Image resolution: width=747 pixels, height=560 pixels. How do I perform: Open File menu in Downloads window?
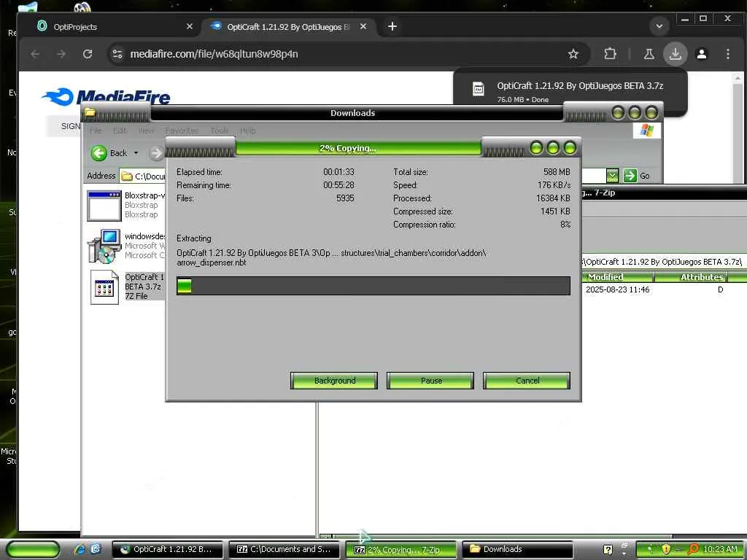[x=96, y=131]
